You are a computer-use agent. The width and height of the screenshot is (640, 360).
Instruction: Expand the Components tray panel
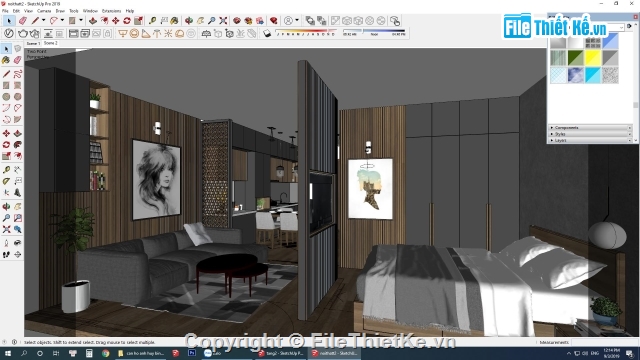589,128
